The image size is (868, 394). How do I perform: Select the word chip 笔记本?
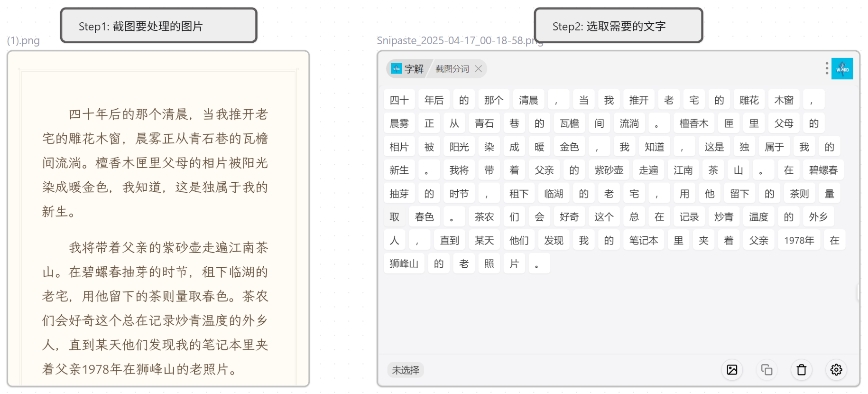click(x=644, y=240)
